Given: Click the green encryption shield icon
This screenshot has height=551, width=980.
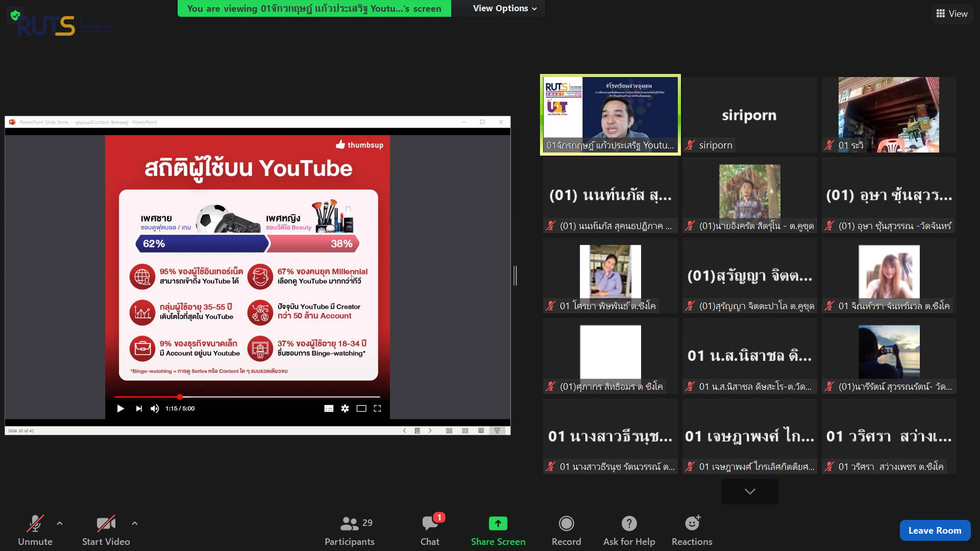Looking at the screenshot, I should [15, 15].
